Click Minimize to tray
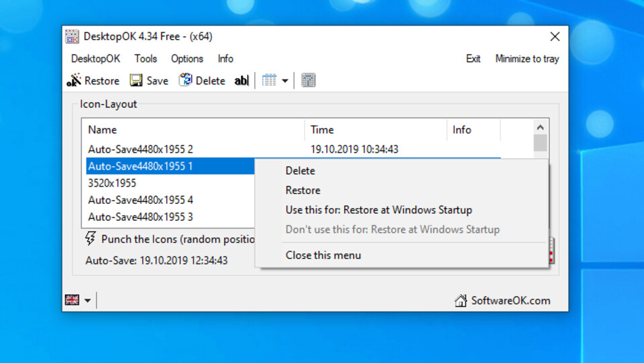 pos(527,59)
